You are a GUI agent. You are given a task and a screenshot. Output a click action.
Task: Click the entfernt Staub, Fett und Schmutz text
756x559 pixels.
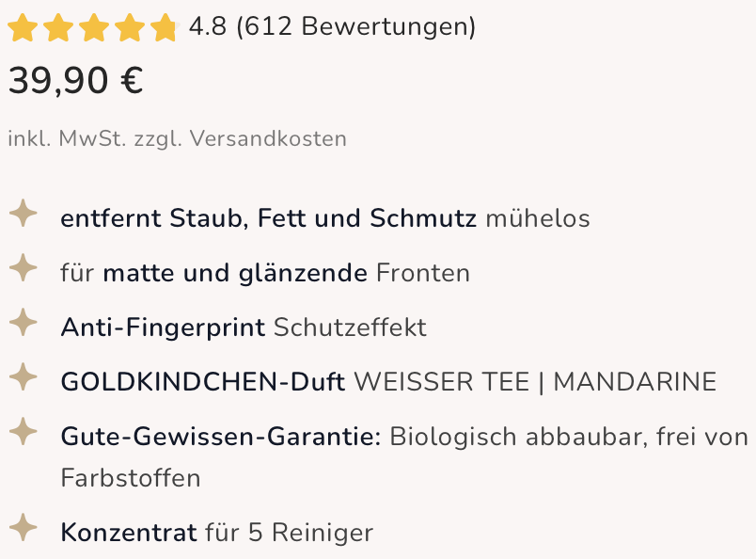[x=268, y=218]
